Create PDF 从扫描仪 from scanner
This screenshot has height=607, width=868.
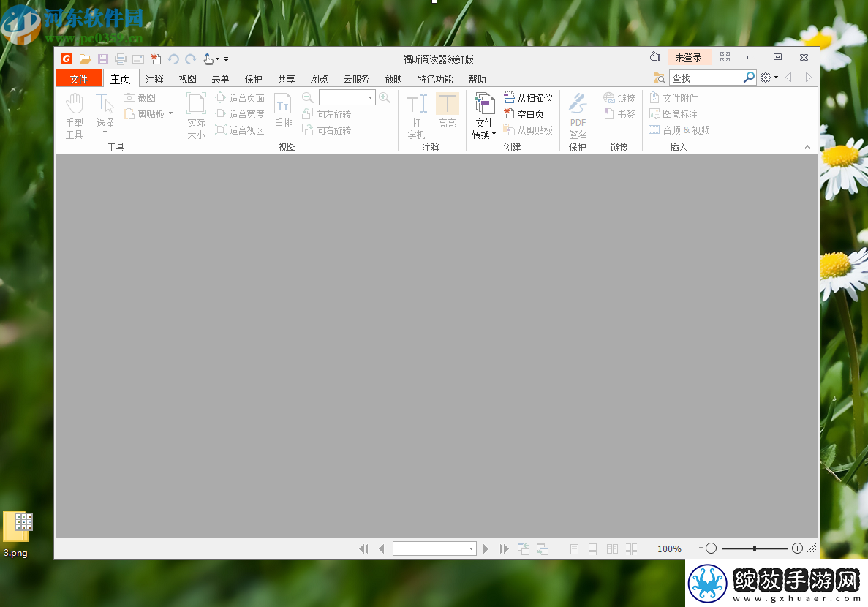click(x=528, y=98)
